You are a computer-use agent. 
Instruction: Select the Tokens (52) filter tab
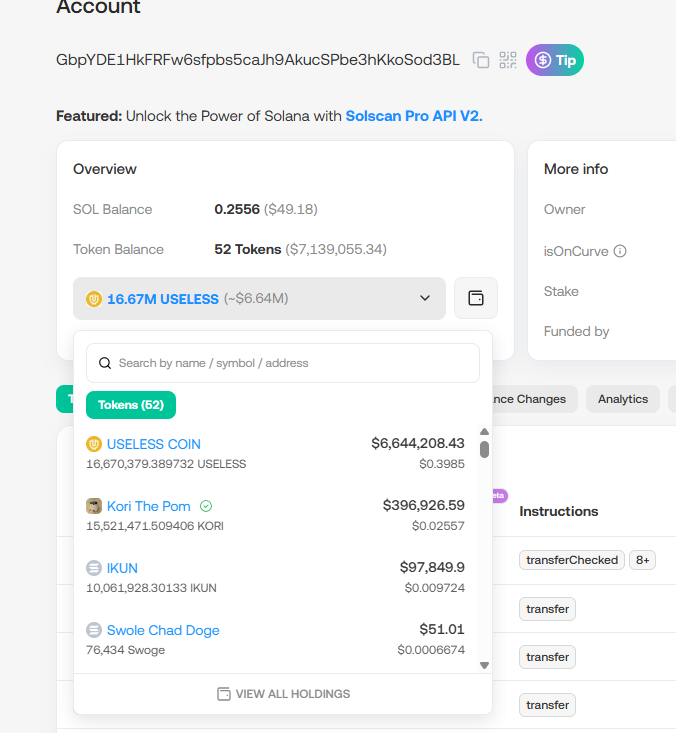point(131,405)
